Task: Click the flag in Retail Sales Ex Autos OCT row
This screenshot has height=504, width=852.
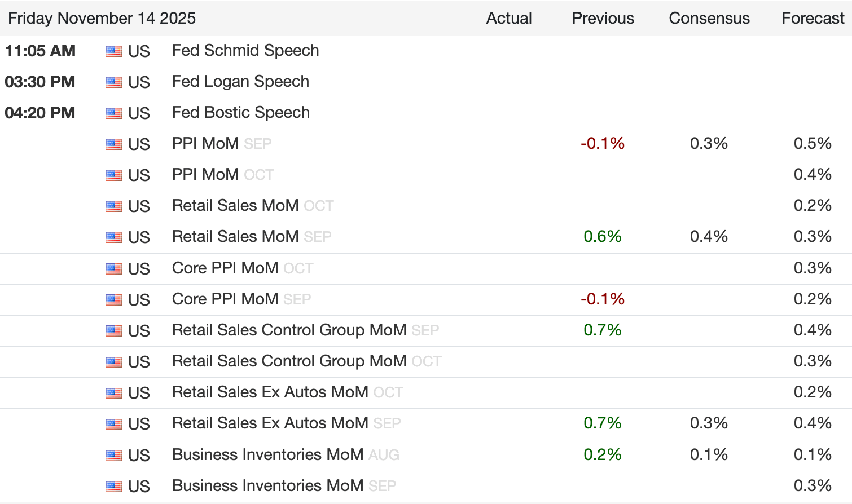Action: (x=113, y=393)
